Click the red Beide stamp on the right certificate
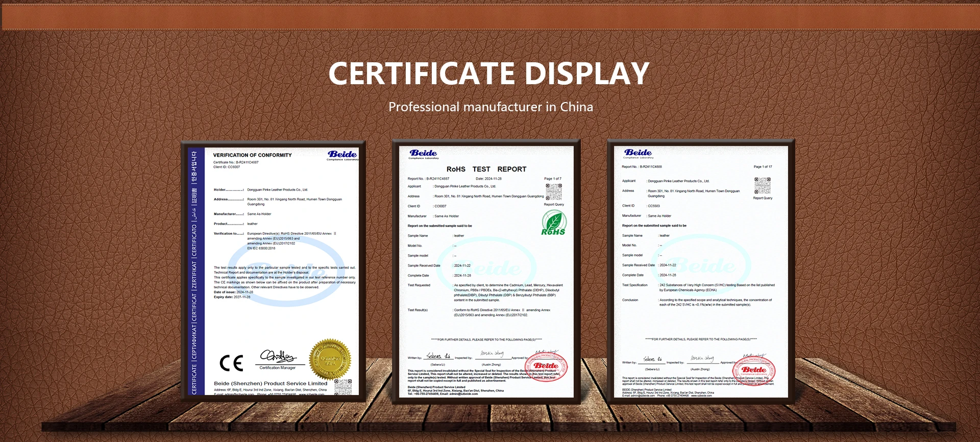 point(753,370)
